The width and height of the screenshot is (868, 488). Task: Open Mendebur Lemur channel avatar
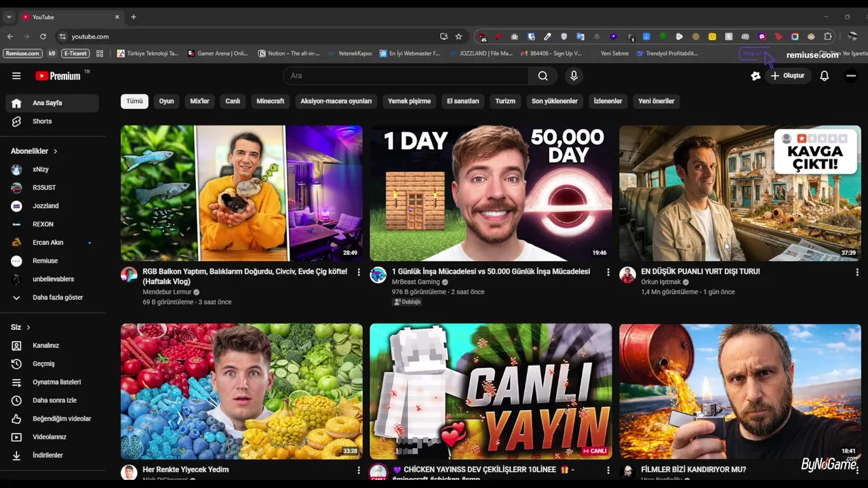click(129, 274)
